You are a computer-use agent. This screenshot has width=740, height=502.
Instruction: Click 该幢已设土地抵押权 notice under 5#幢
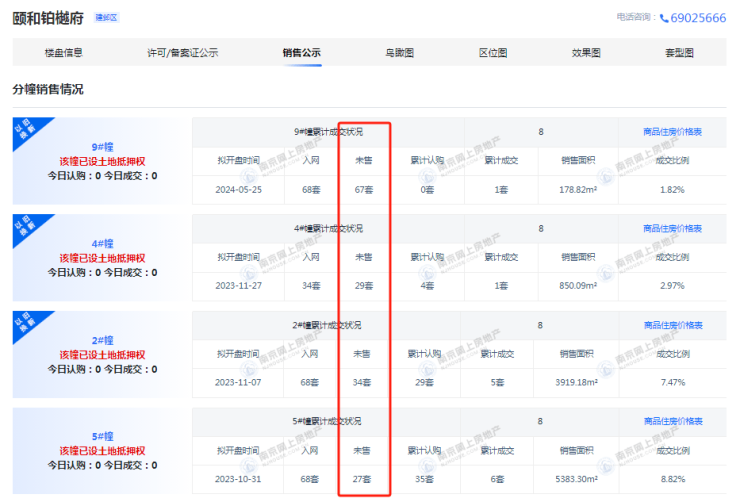tap(102, 451)
